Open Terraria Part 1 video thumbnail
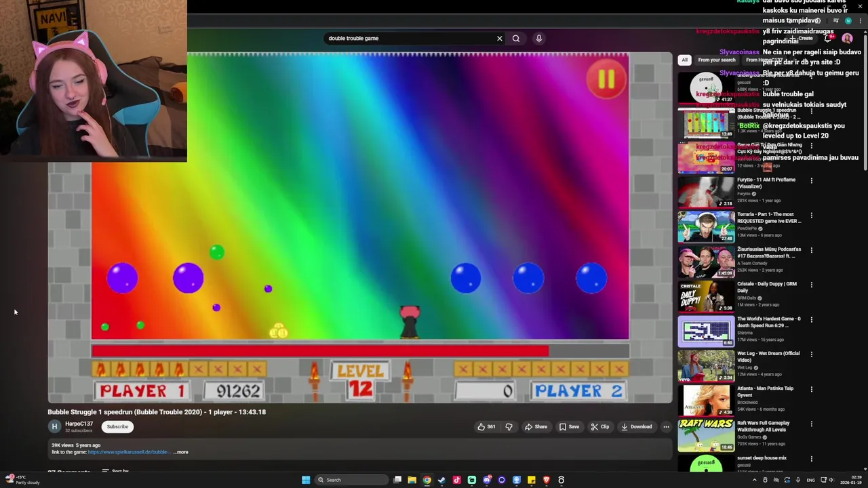 point(706,226)
